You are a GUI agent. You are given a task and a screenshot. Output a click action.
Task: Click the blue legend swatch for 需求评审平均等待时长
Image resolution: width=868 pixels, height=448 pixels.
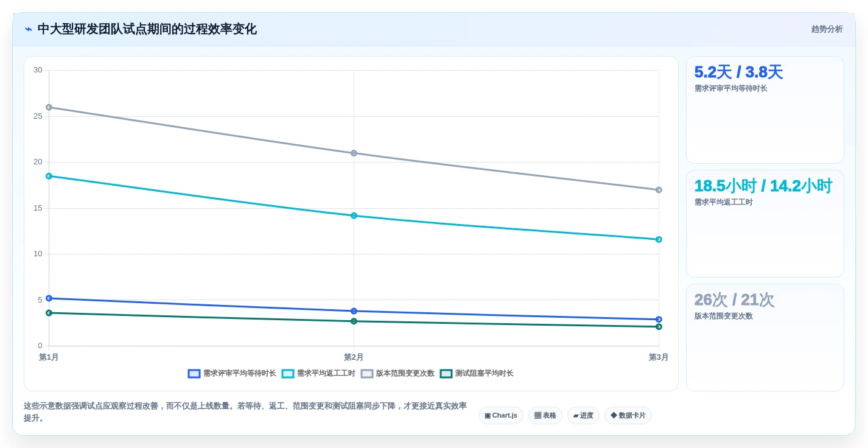pos(194,374)
